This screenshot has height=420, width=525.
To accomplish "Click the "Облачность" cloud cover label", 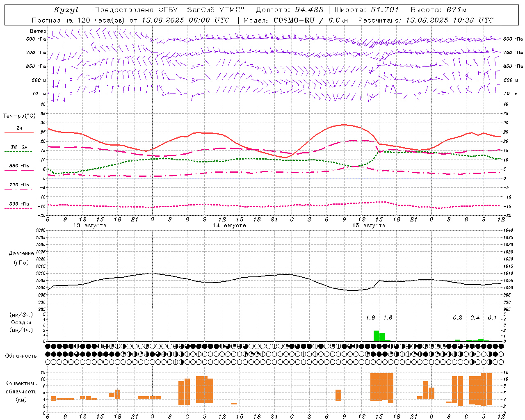I will (x=21, y=356).
